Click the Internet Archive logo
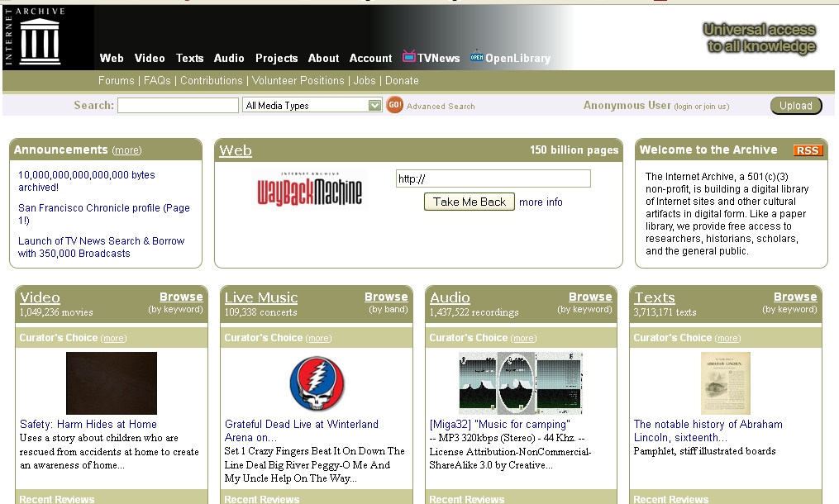839x504 pixels. pos(34,37)
